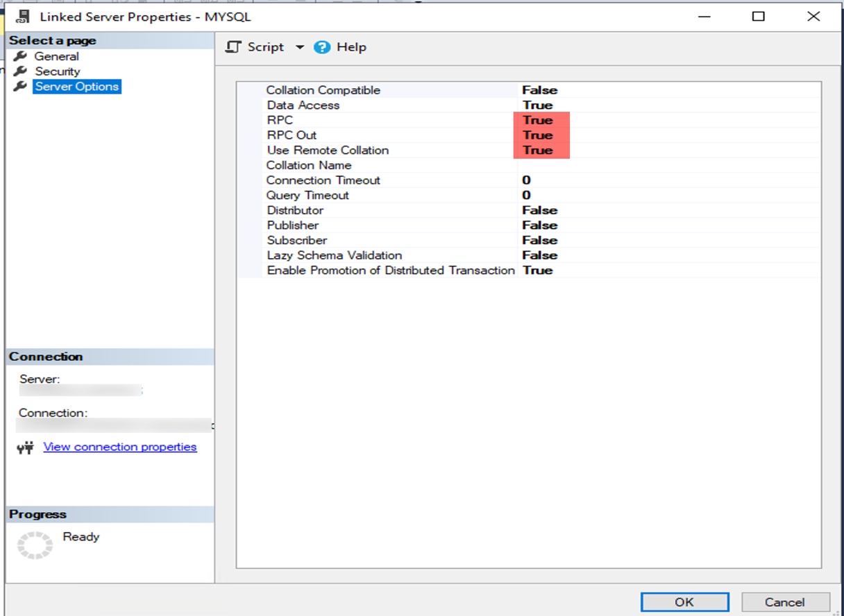This screenshot has height=616, width=844.
Task: Click the Help question mark icon
Action: (322, 47)
